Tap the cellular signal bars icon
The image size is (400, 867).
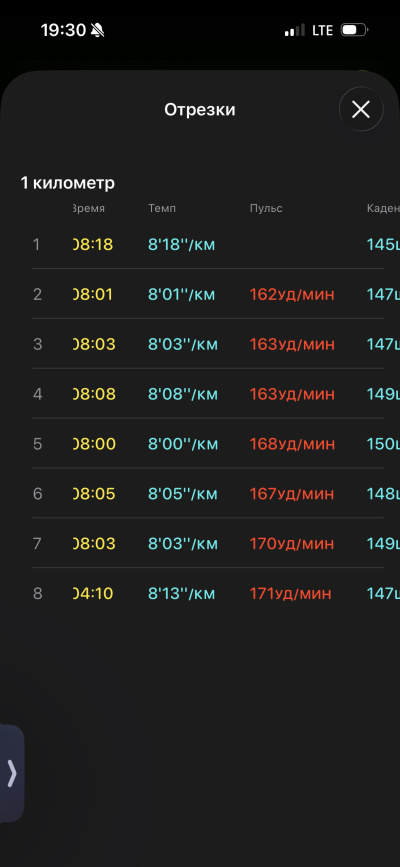pyautogui.click(x=294, y=30)
